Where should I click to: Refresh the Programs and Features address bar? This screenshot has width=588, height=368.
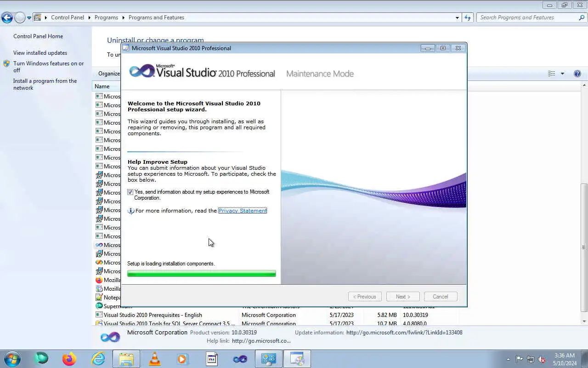[x=468, y=17]
